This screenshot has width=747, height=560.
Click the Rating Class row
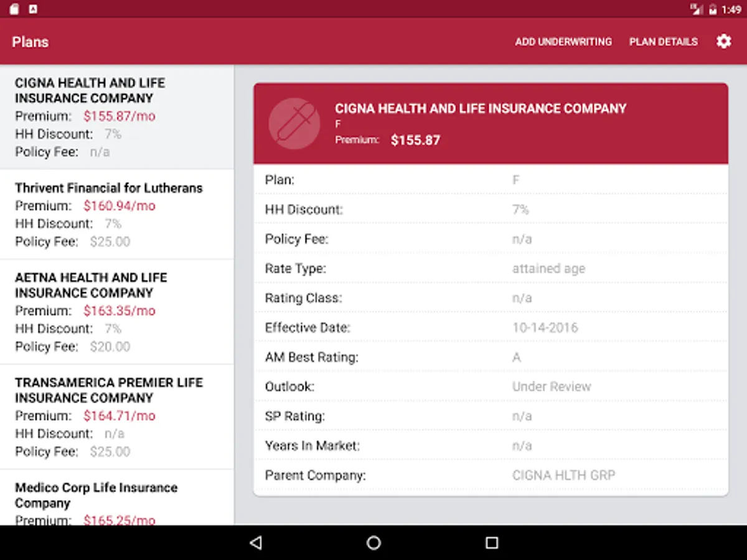tap(491, 298)
